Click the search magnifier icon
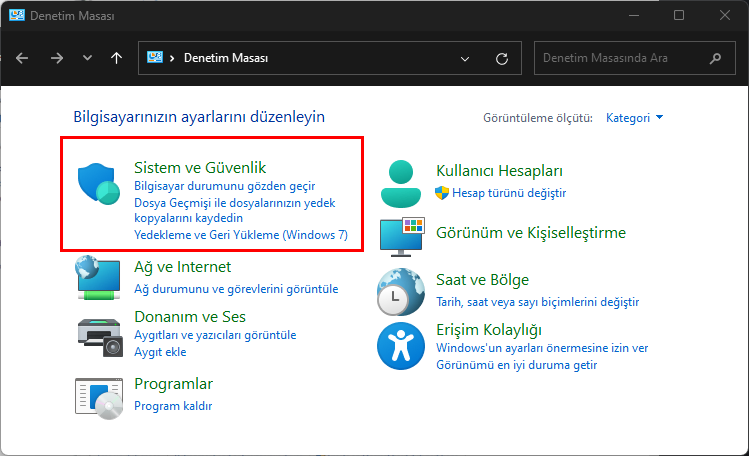Image resolution: width=749 pixels, height=456 pixels. click(715, 58)
